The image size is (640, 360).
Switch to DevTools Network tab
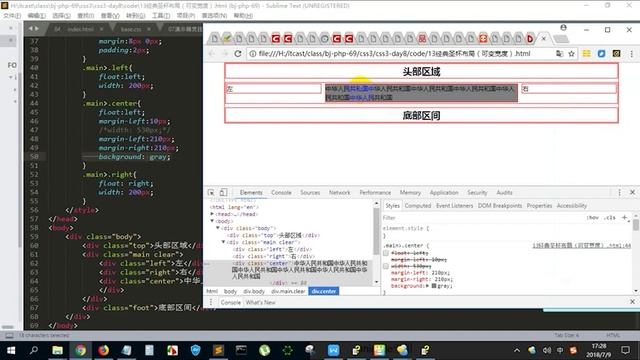[x=340, y=193]
